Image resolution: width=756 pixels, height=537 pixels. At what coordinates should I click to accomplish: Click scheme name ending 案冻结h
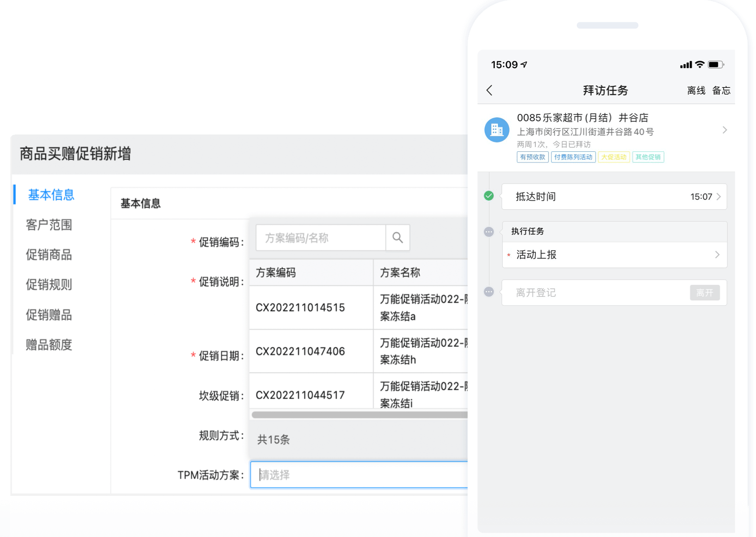pyautogui.click(x=423, y=351)
